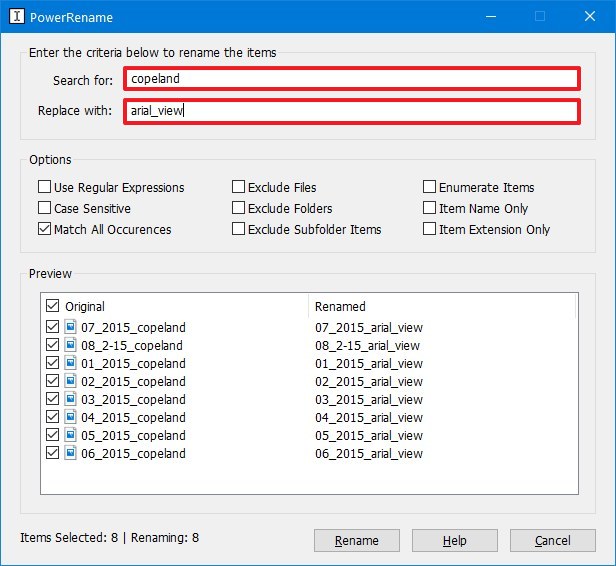Uncheck Match All Occurences
Viewport: 616px width, 566px height.
coord(44,229)
